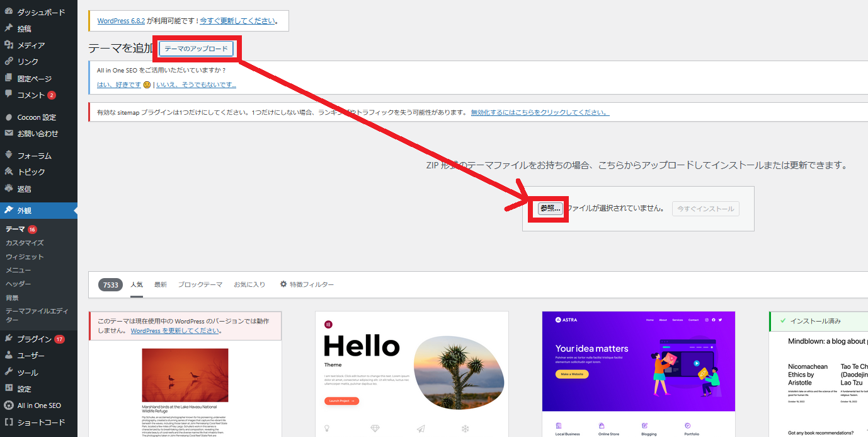Screen dimensions: 868x437
Task: Click the Media library icon
Action: pyautogui.click(x=9, y=45)
